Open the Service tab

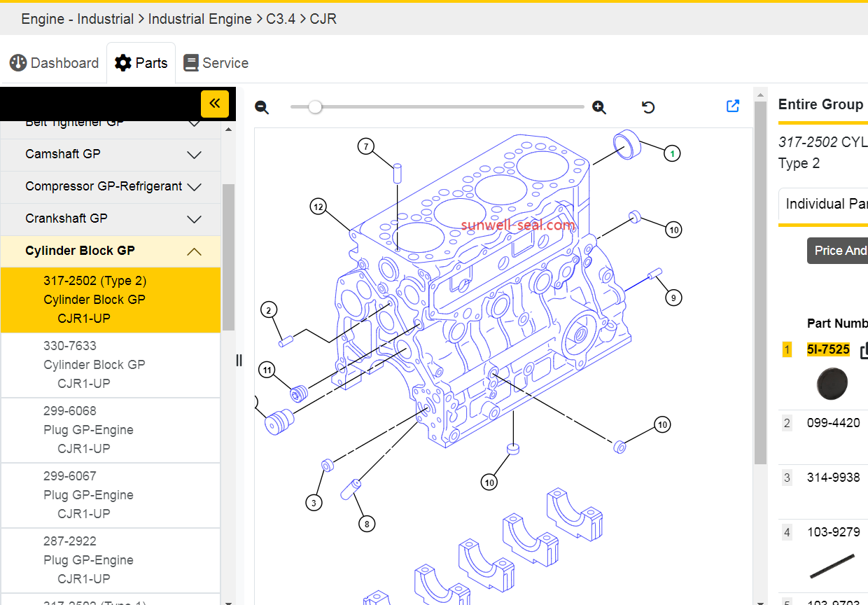click(216, 63)
